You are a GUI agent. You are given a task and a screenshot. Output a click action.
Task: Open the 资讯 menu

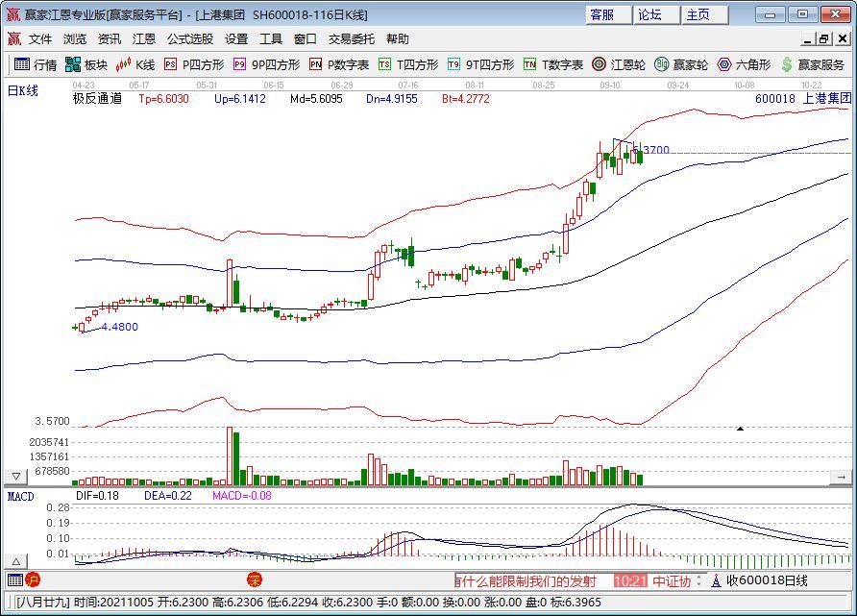[x=110, y=38]
